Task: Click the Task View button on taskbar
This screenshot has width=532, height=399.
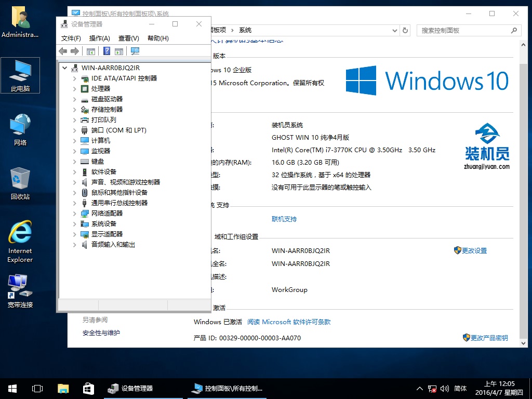Action: [x=37, y=388]
